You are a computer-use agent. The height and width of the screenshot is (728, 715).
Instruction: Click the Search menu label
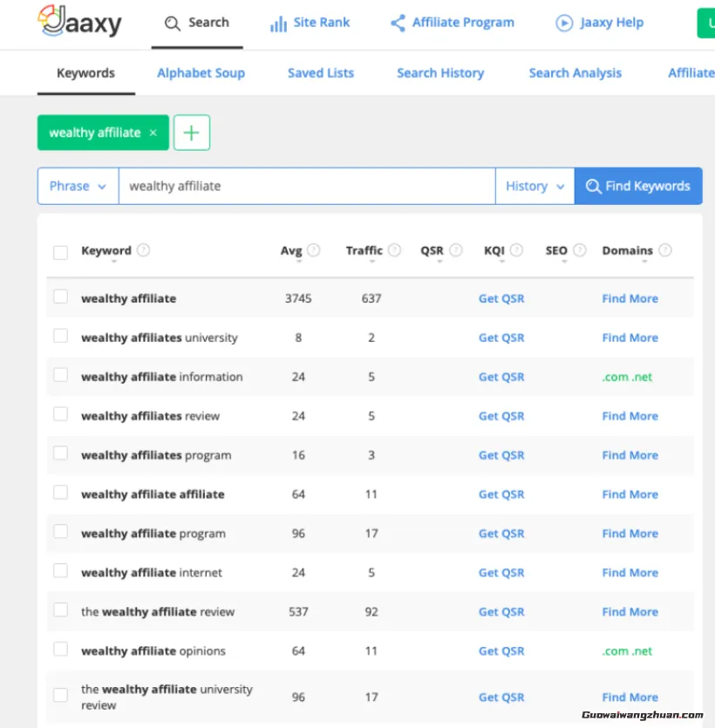pyautogui.click(x=208, y=23)
